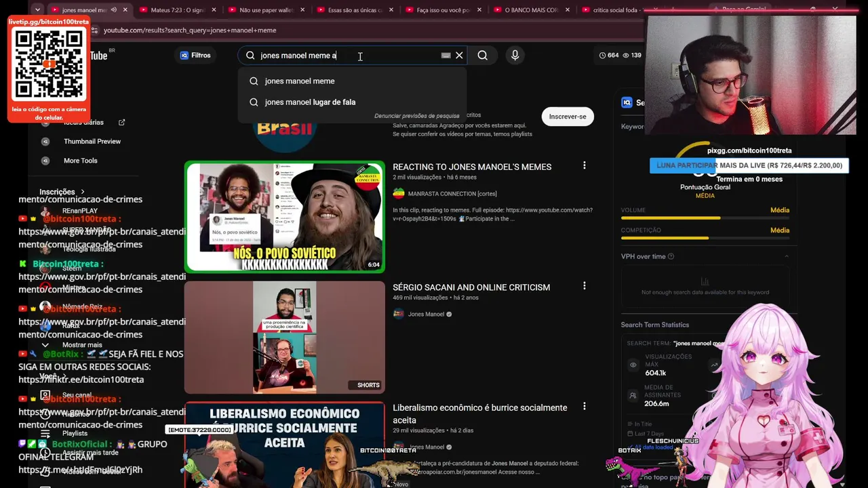
Task: Open 'Seu canal' in the sidebar
Action: pos(76,395)
